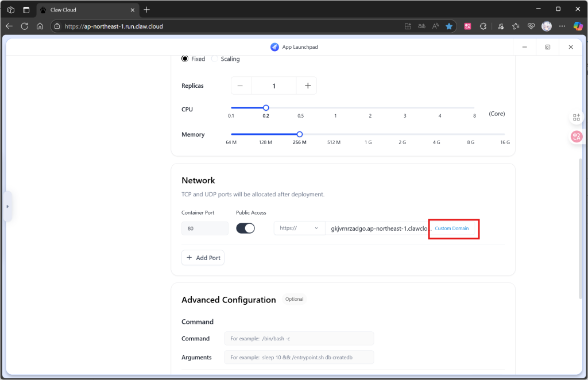
Task: Click the blue favorites star icon
Action: (449, 26)
